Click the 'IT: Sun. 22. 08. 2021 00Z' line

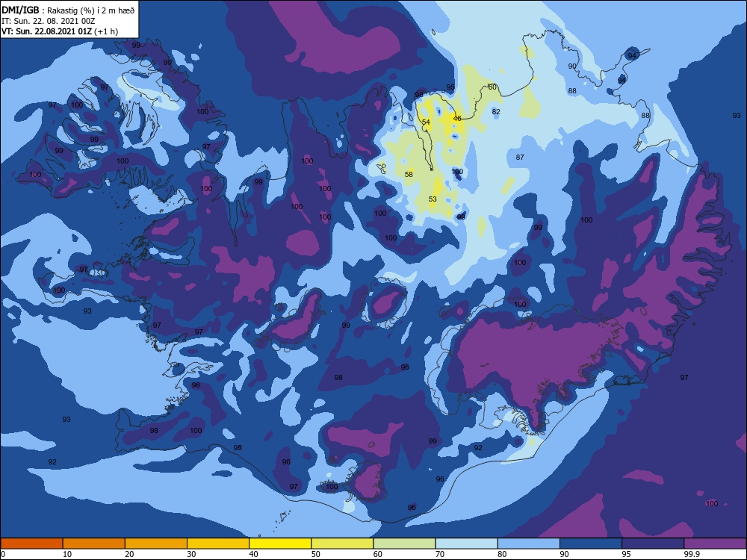pyautogui.click(x=48, y=21)
